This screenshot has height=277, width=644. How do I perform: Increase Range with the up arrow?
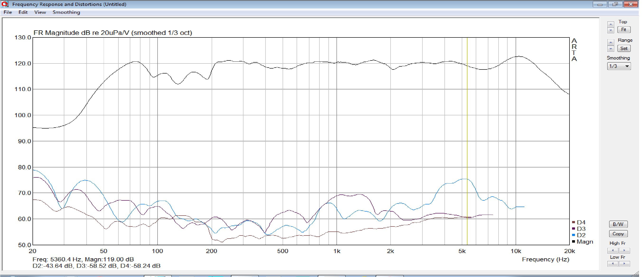click(x=611, y=42)
